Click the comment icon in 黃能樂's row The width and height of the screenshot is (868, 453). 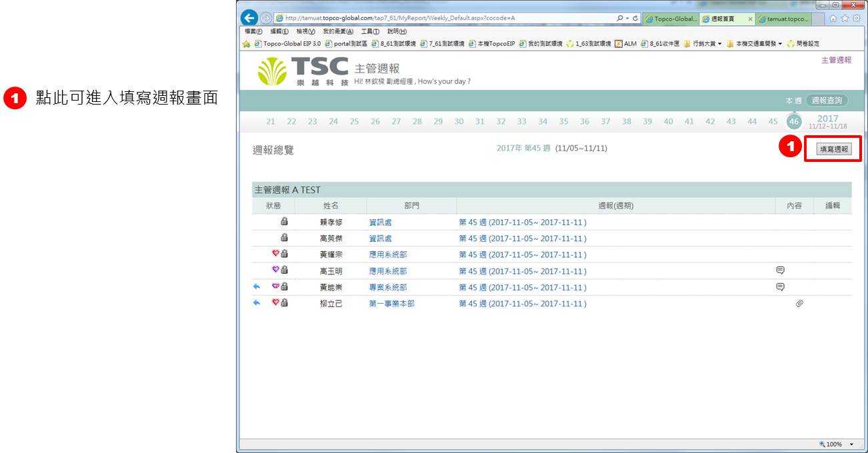(780, 287)
